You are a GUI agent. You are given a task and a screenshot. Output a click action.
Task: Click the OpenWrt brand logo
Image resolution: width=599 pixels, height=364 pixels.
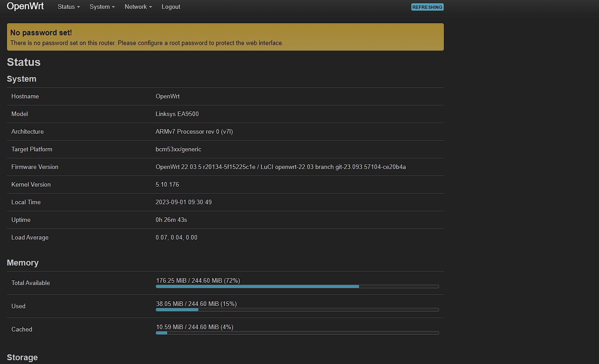coord(25,6)
